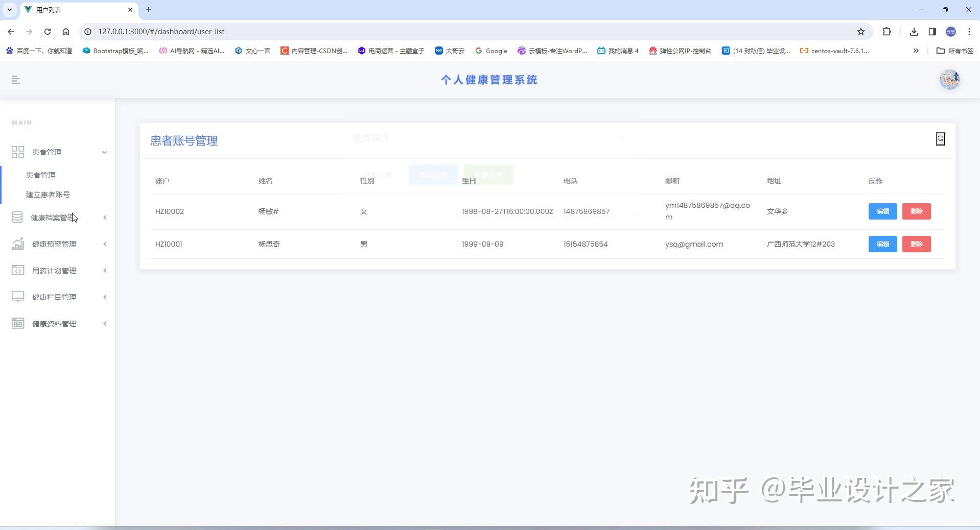Click the user avatar in the header
The image size is (980, 530).
click(950, 80)
